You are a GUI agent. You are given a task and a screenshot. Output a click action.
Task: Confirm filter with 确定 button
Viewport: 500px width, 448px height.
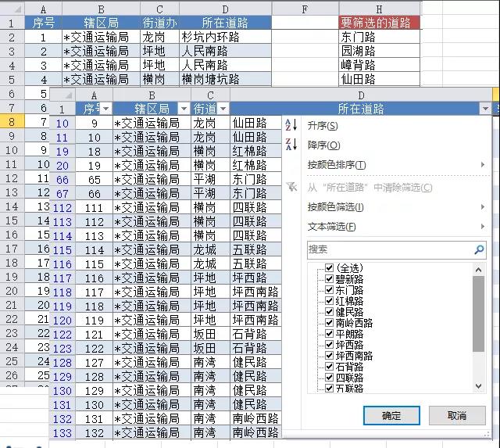[x=391, y=415]
